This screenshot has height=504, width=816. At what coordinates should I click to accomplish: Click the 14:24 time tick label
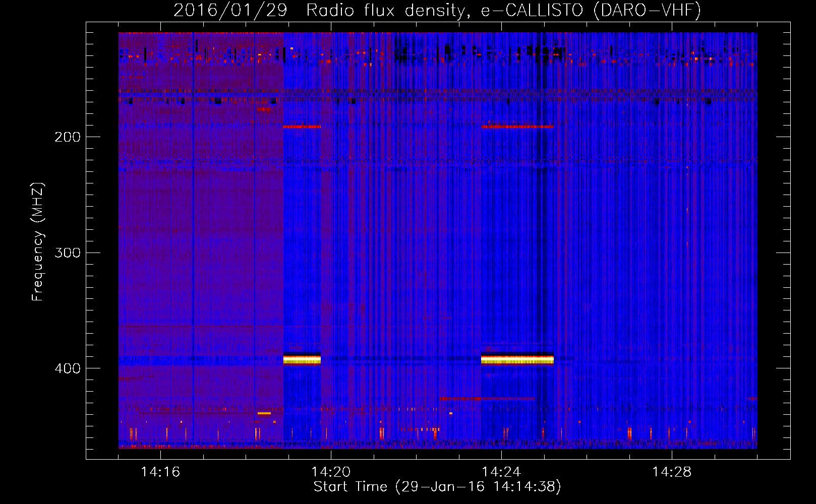(501, 472)
